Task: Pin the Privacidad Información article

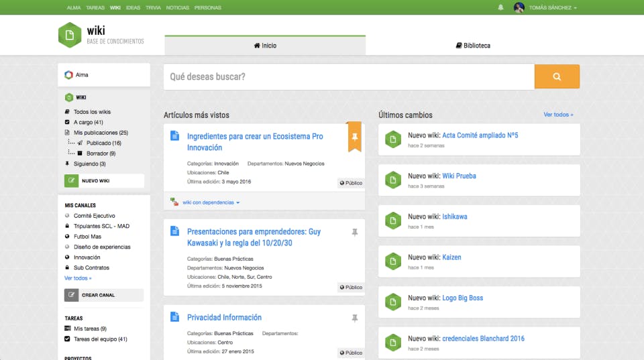Action: tap(354, 318)
